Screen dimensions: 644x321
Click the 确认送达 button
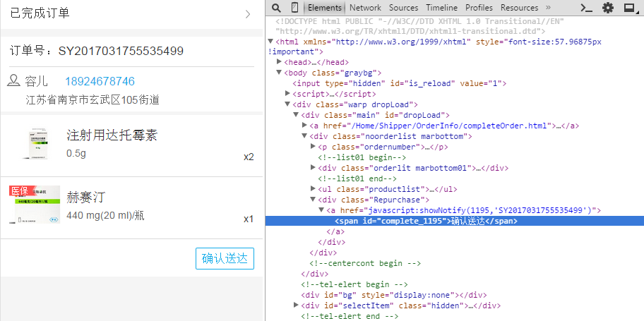(x=225, y=259)
